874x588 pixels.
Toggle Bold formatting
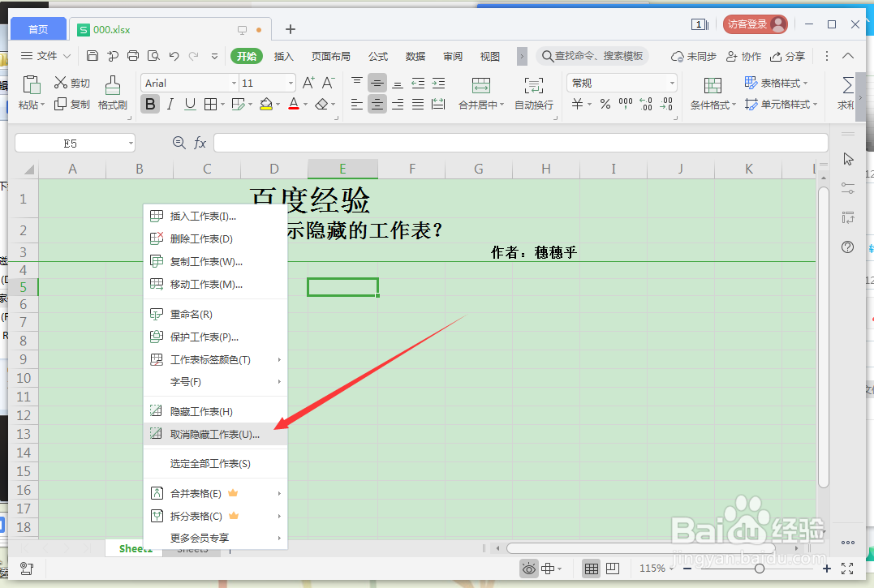[x=150, y=104]
